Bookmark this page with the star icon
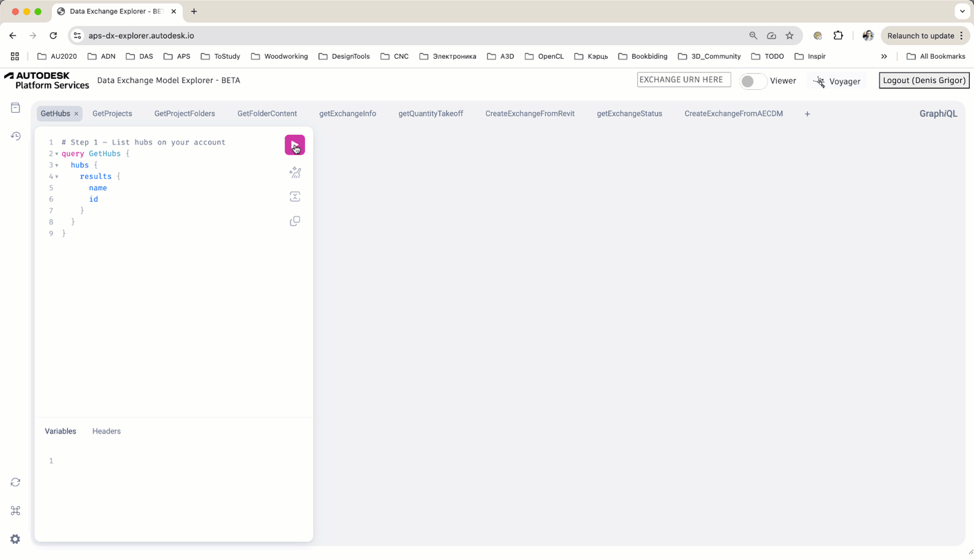 (x=789, y=36)
